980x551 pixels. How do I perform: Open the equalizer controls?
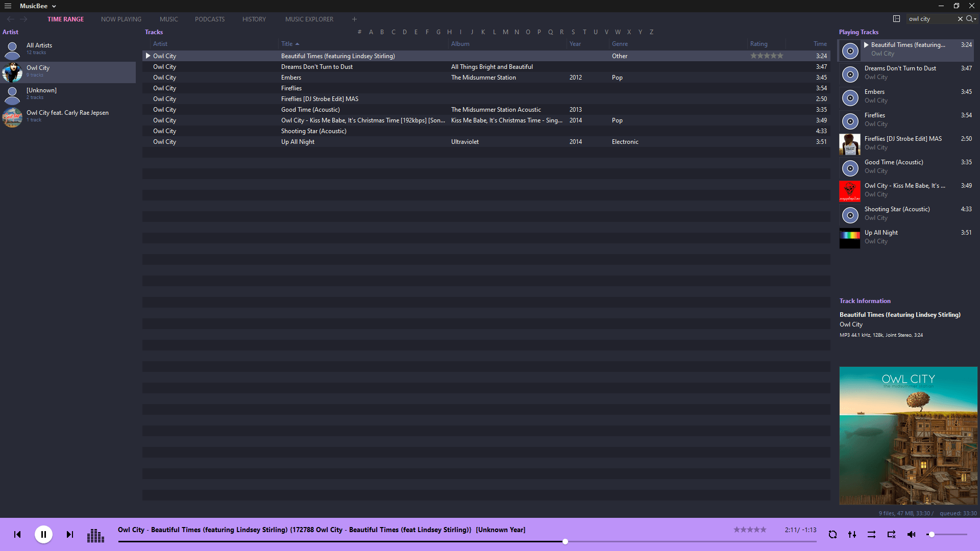tap(852, 534)
